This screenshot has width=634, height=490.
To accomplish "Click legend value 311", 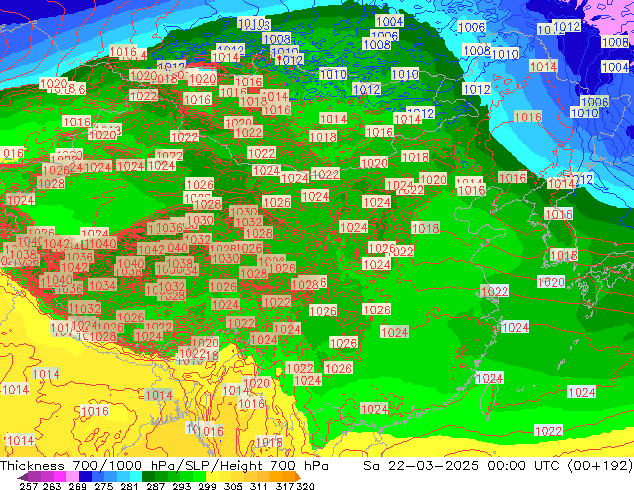I will pos(259,486).
